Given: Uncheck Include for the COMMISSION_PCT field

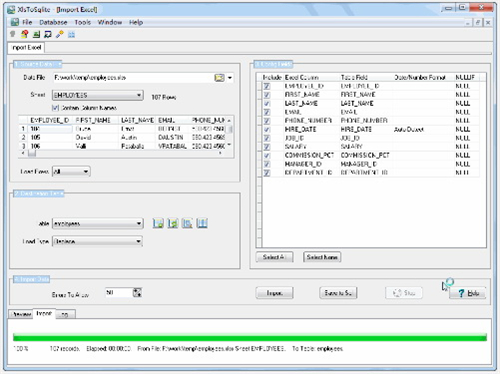Looking at the screenshot, I should point(267,155).
